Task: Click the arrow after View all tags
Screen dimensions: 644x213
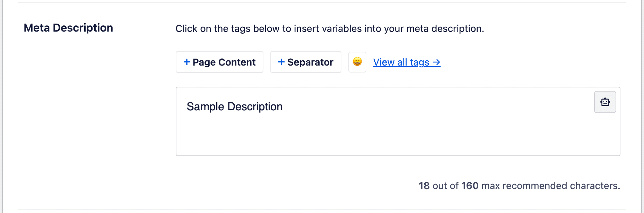Action: click(436, 62)
